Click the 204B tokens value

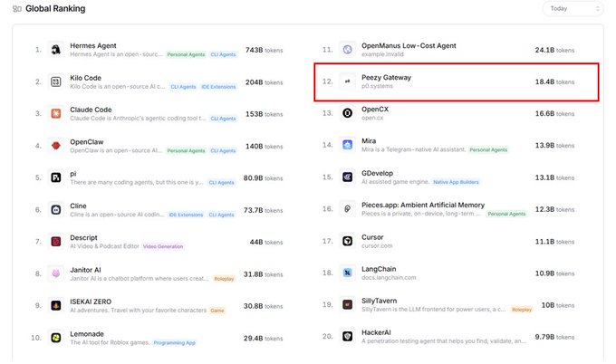(264, 82)
